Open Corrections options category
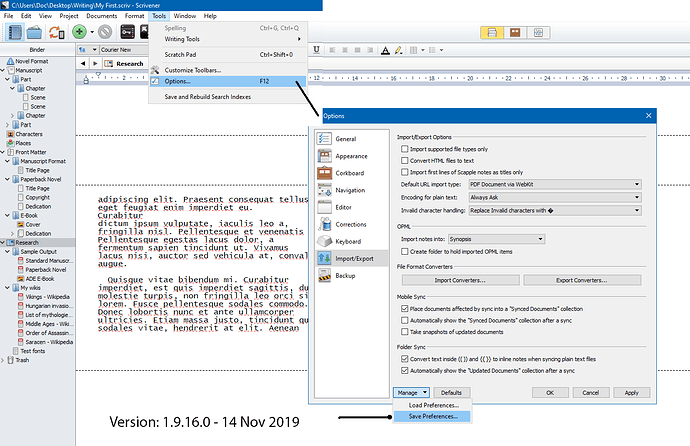 click(352, 224)
